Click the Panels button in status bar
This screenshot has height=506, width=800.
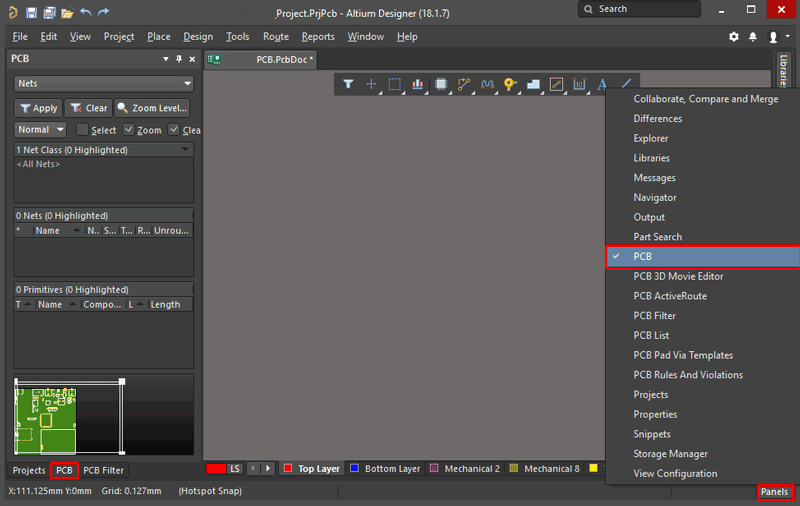774,492
